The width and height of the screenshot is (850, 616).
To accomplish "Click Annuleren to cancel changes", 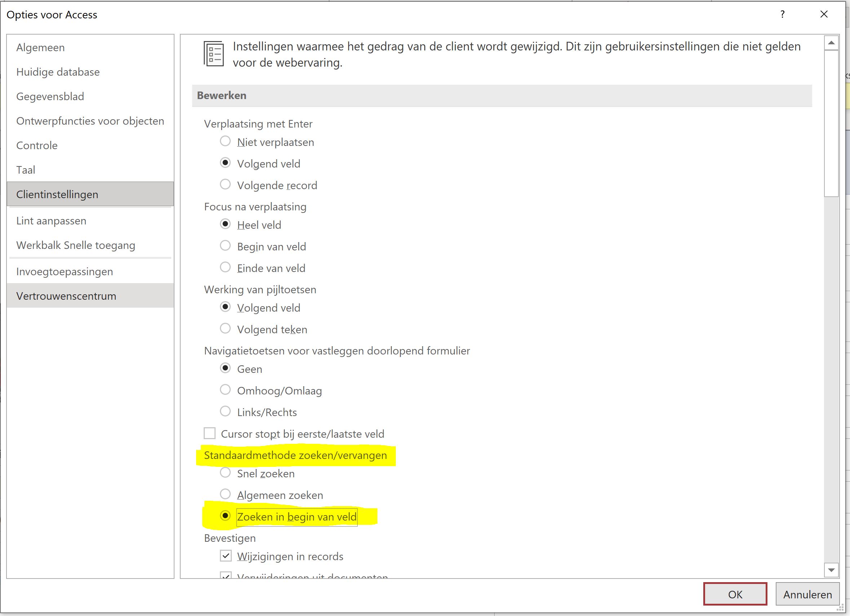I will point(807,594).
